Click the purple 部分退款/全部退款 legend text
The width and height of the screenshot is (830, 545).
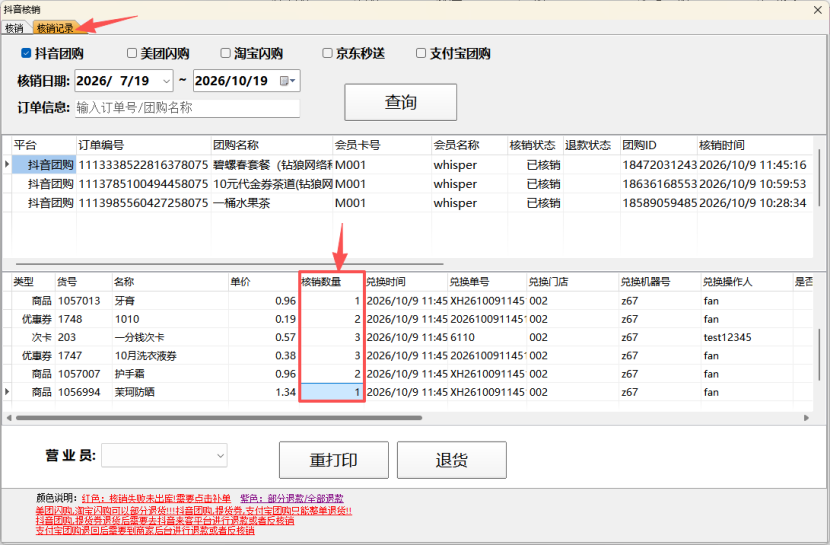point(292,498)
